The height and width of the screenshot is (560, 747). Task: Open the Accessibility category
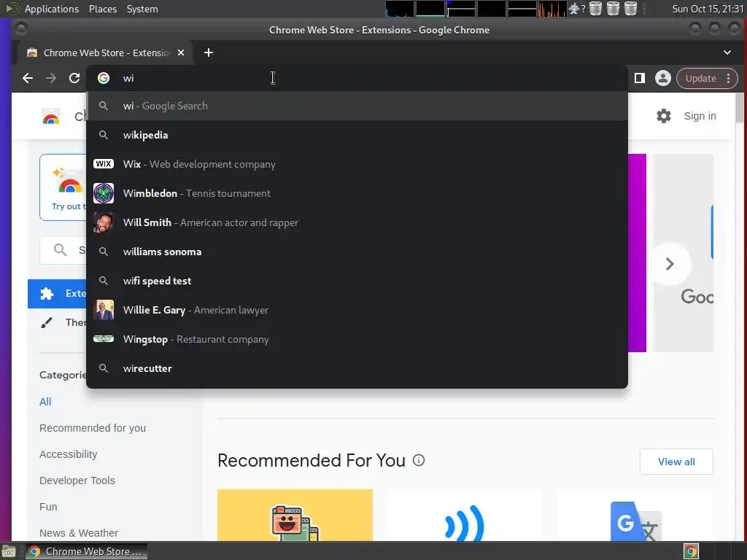(x=68, y=454)
